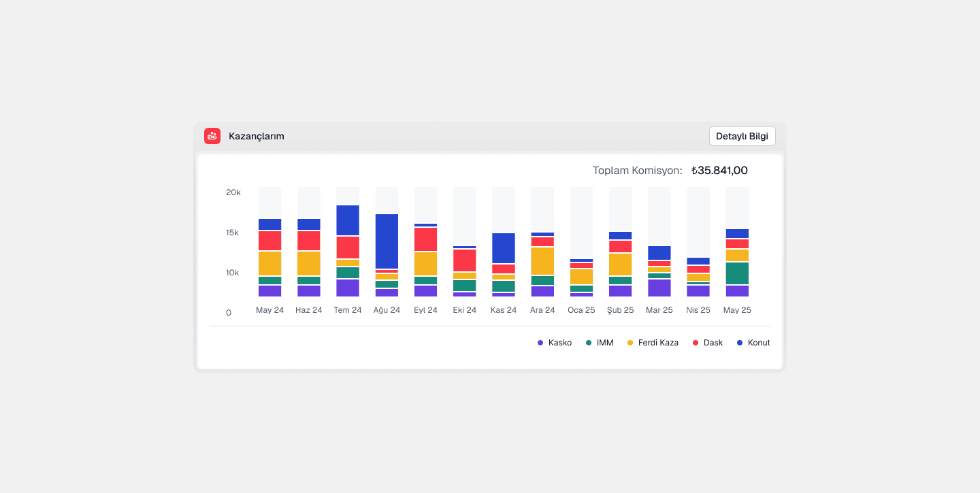
Task: Click the Tem 24 axis label
Action: pyautogui.click(x=348, y=310)
